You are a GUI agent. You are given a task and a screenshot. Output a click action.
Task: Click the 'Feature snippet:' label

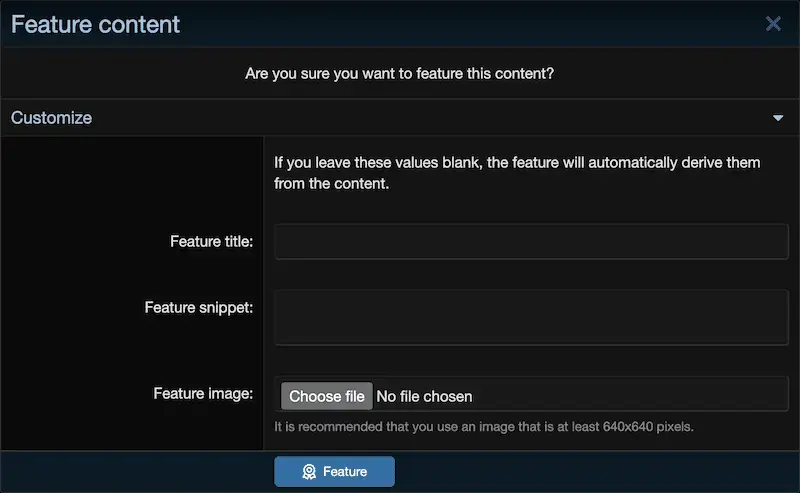point(198,308)
